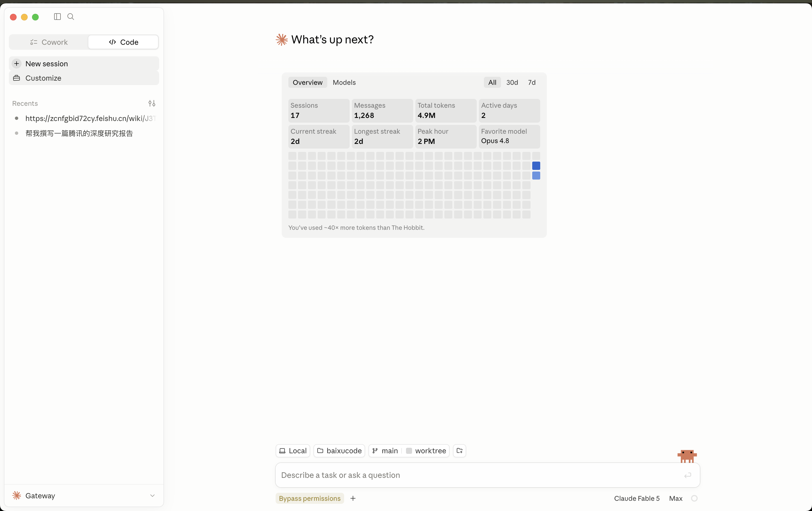Open the Max effort level selector
The image size is (812, 511).
676,498
